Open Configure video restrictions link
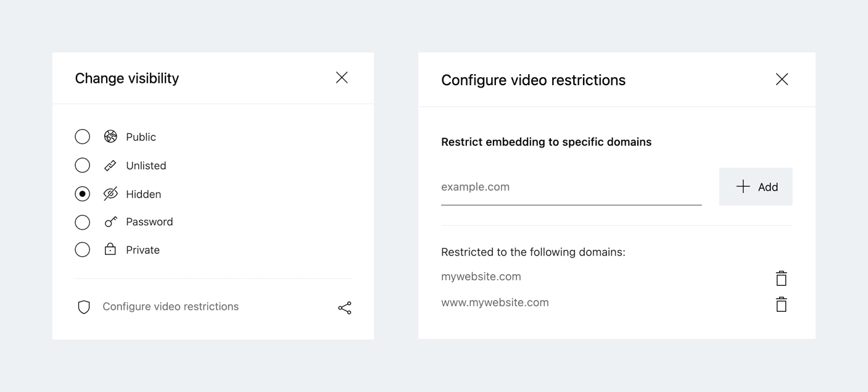This screenshot has height=392, width=868. 170,307
